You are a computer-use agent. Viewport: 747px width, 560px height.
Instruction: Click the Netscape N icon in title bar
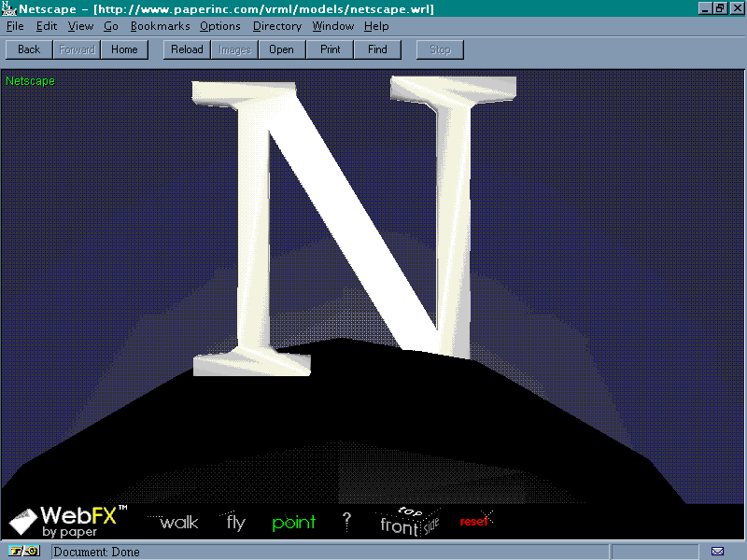tap(8, 8)
